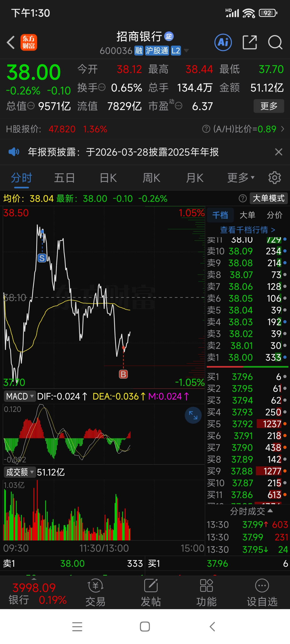Select the 千档 tab
290x644 pixels.
(x=220, y=215)
